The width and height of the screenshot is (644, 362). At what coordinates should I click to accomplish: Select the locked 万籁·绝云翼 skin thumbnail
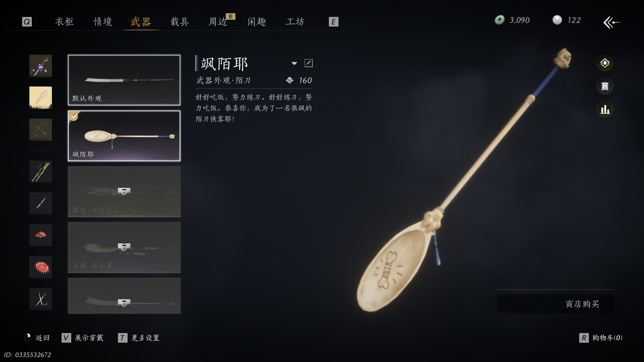124,247
